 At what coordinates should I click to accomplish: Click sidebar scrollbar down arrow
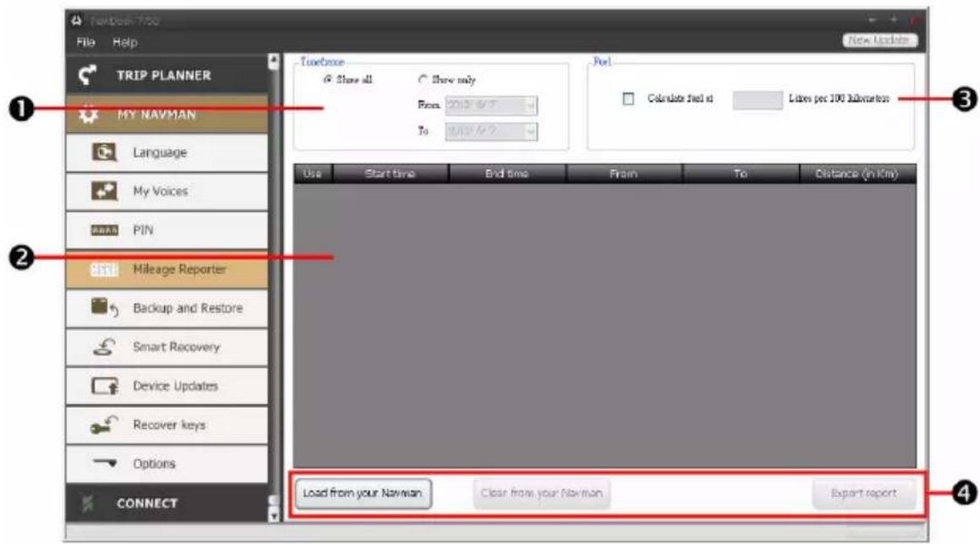point(273,514)
